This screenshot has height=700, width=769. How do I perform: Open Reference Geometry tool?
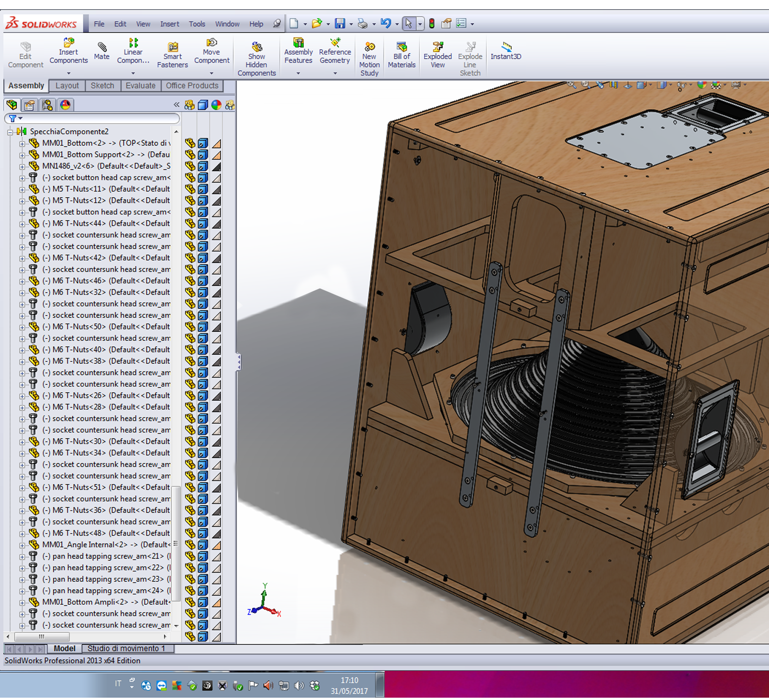(x=335, y=51)
